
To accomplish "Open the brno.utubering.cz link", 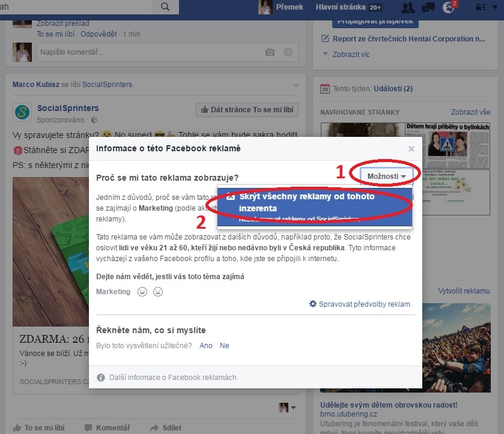I will 348,414.
